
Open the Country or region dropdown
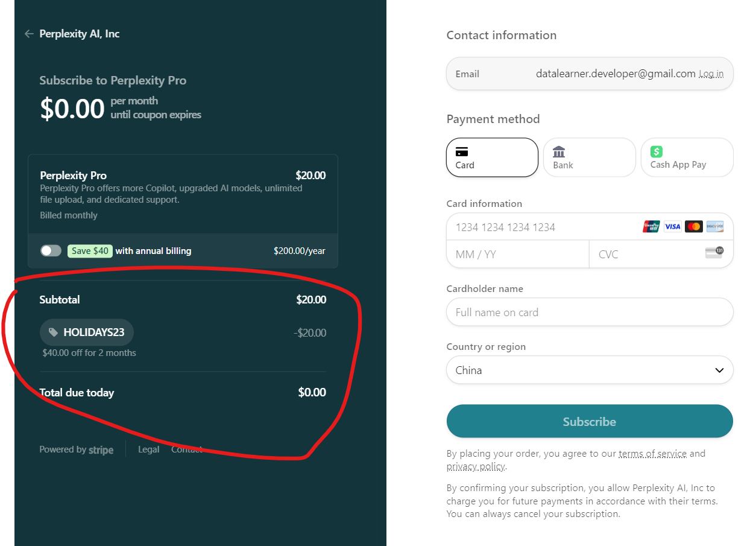click(x=590, y=370)
